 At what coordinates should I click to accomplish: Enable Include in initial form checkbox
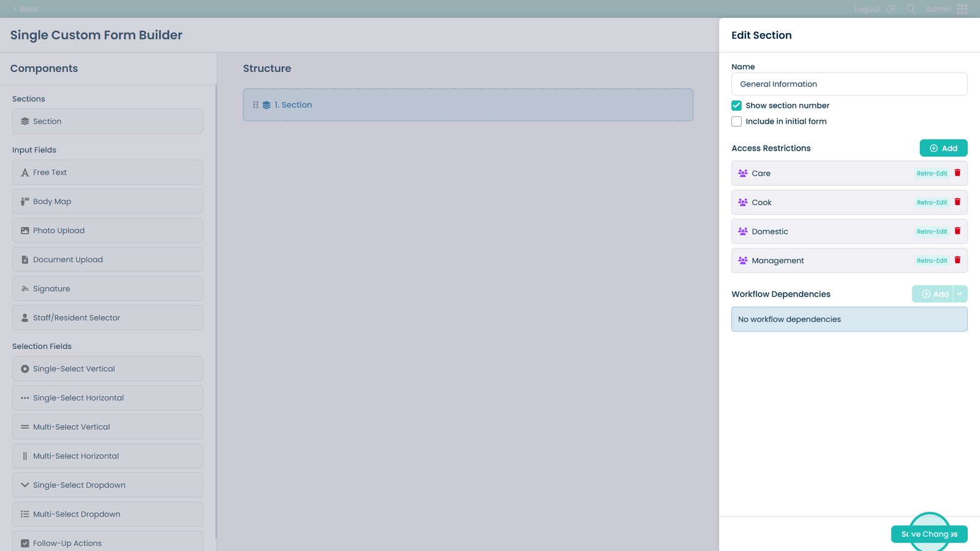(x=737, y=121)
